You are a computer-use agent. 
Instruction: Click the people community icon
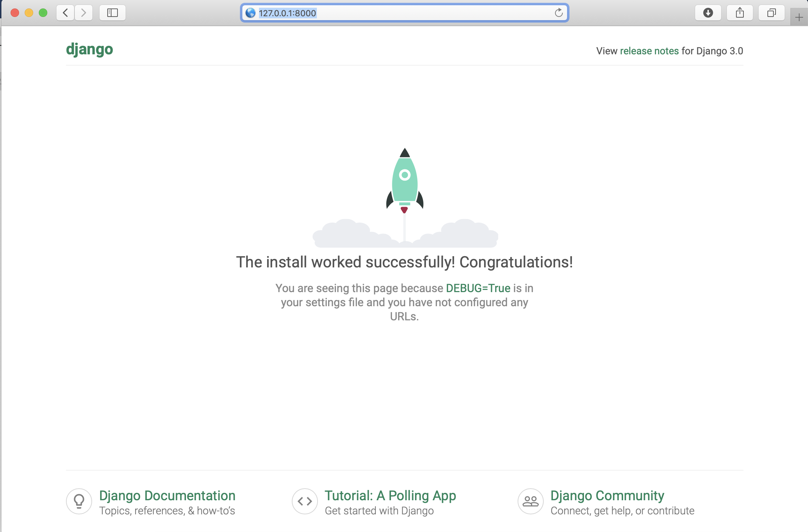[x=530, y=501]
